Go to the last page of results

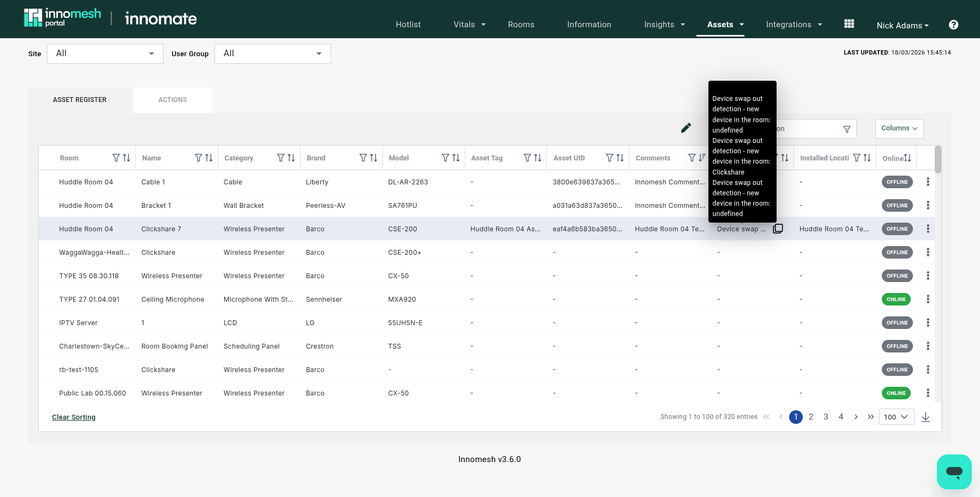[871, 417]
